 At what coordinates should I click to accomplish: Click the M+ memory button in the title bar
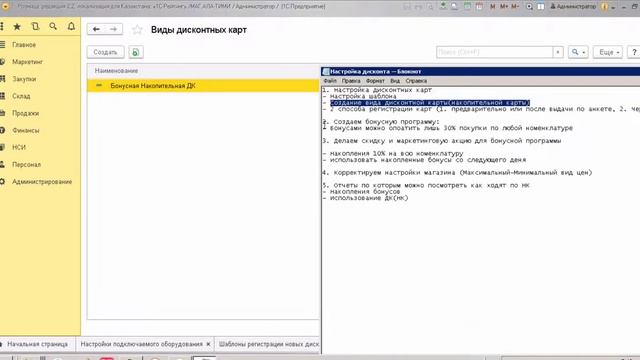(x=504, y=7)
